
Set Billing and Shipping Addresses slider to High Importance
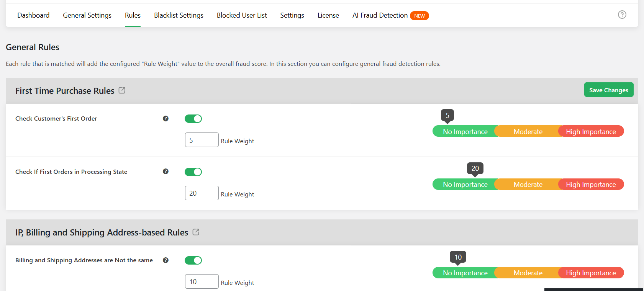(591, 273)
